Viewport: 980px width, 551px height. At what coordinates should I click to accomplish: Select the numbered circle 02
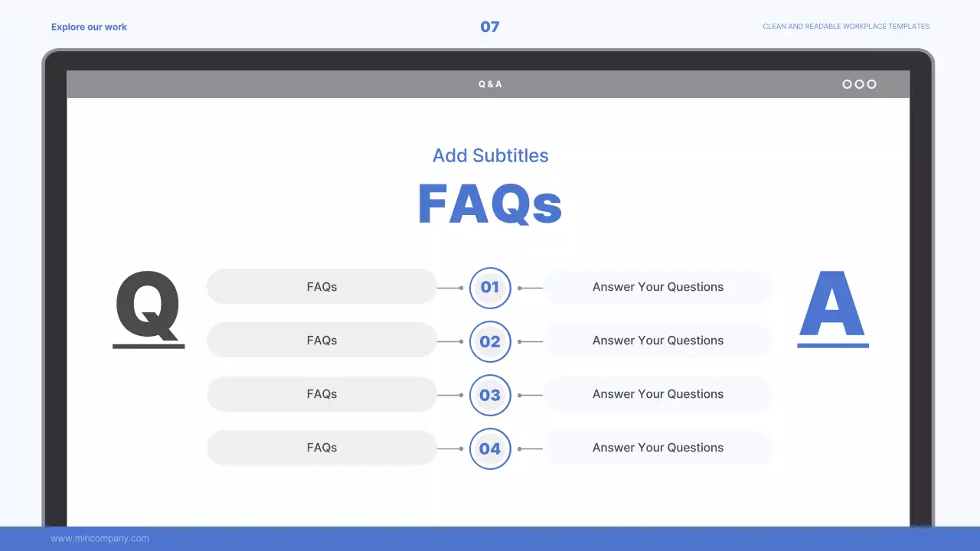[x=490, y=341]
